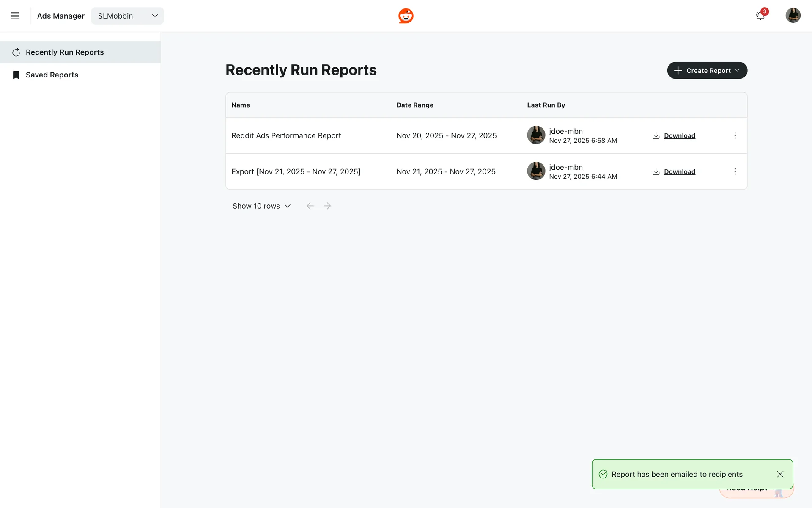Screen dimensions: 812x508
Task: Expand the Create Report dropdown button
Action: (707, 71)
